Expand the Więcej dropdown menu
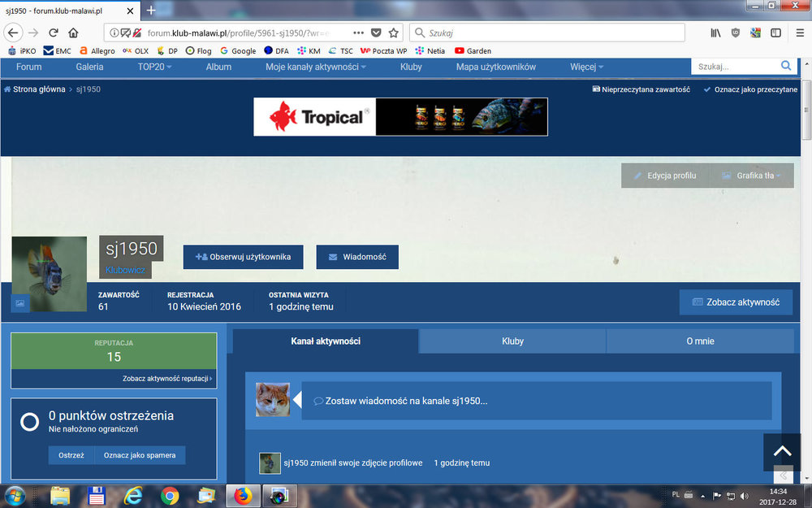 587,67
